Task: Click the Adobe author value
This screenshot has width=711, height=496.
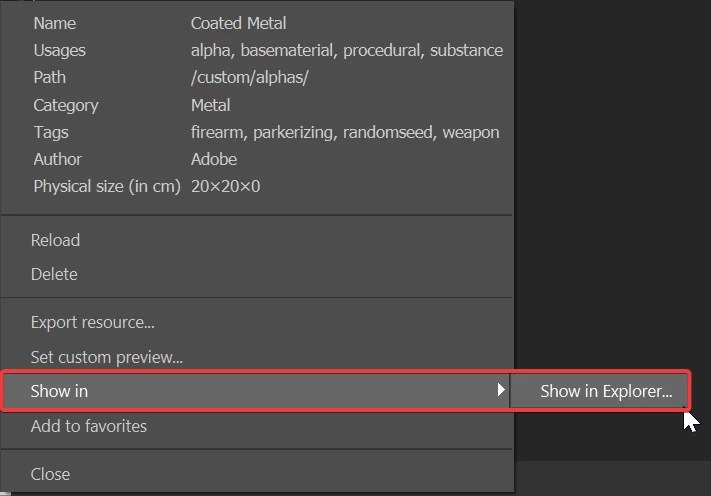Action: point(214,159)
